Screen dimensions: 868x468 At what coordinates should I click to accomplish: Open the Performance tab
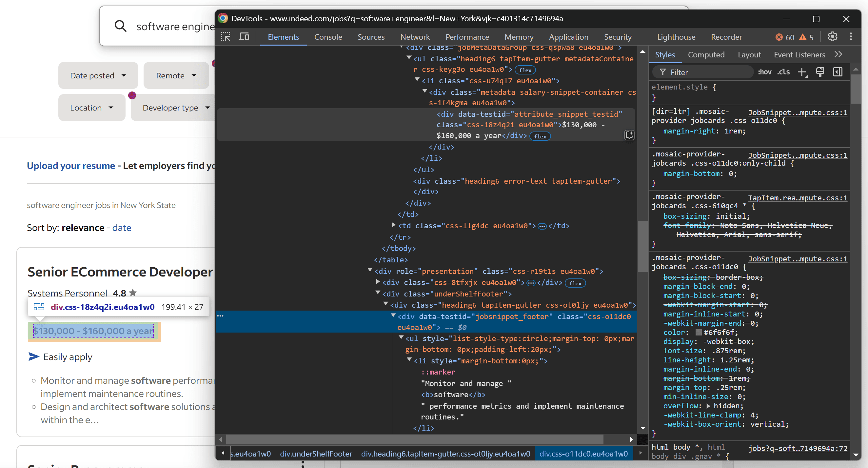(467, 37)
